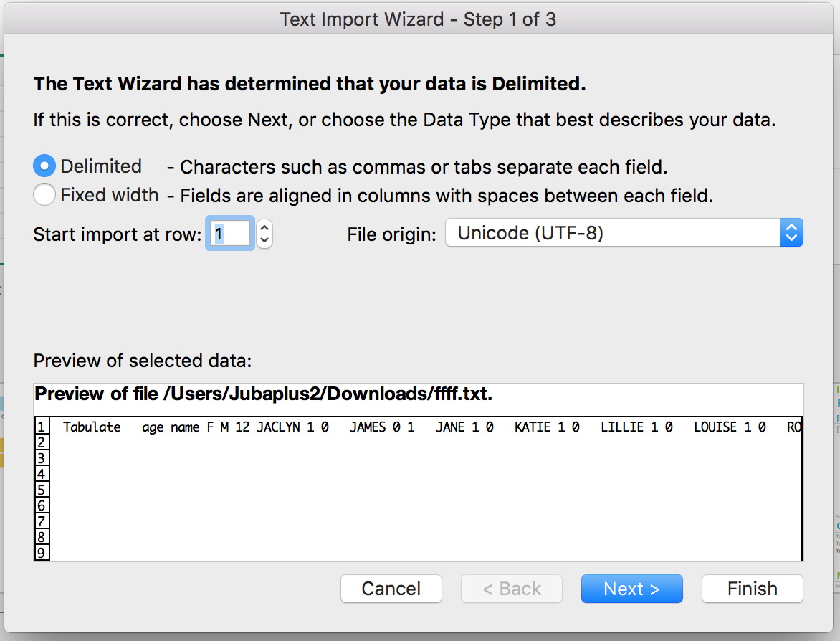This screenshot has width=840, height=641.
Task: Choose the Fixed width data type option
Action: tap(44, 194)
